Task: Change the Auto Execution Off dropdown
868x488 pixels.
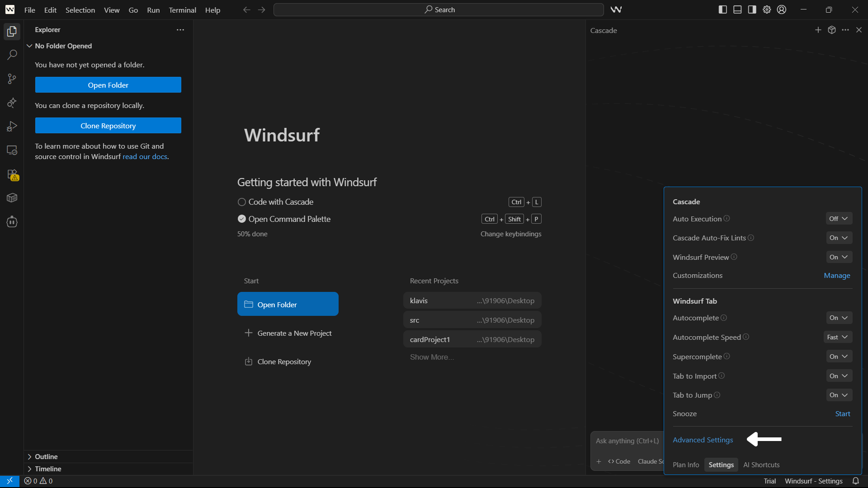Action: point(839,219)
